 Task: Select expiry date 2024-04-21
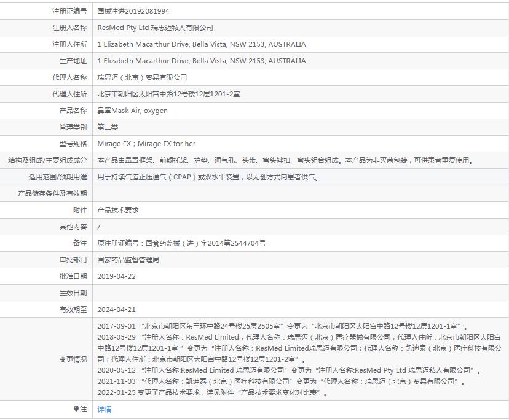(117, 309)
